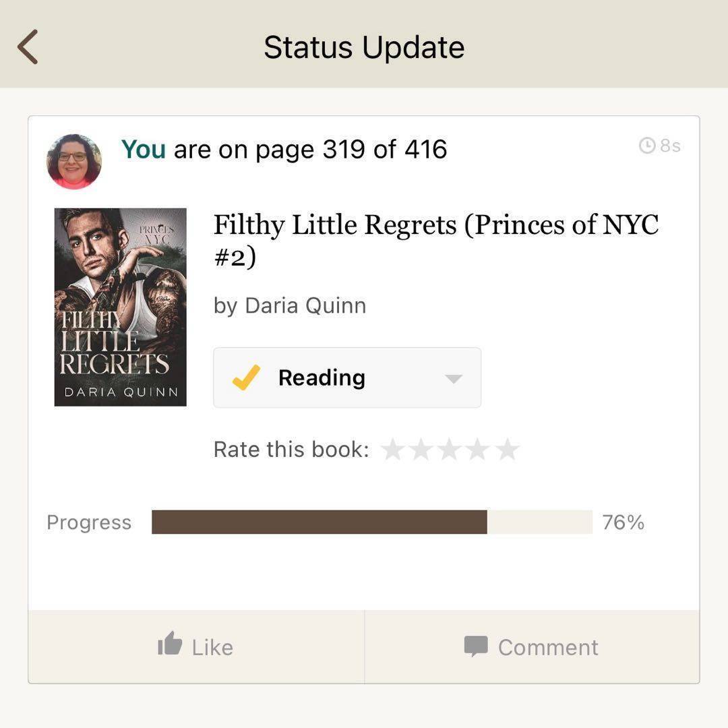The height and width of the screenshot is (728, 728).
Task: Tap the clock timestamp icon
Action: (646, 146)
